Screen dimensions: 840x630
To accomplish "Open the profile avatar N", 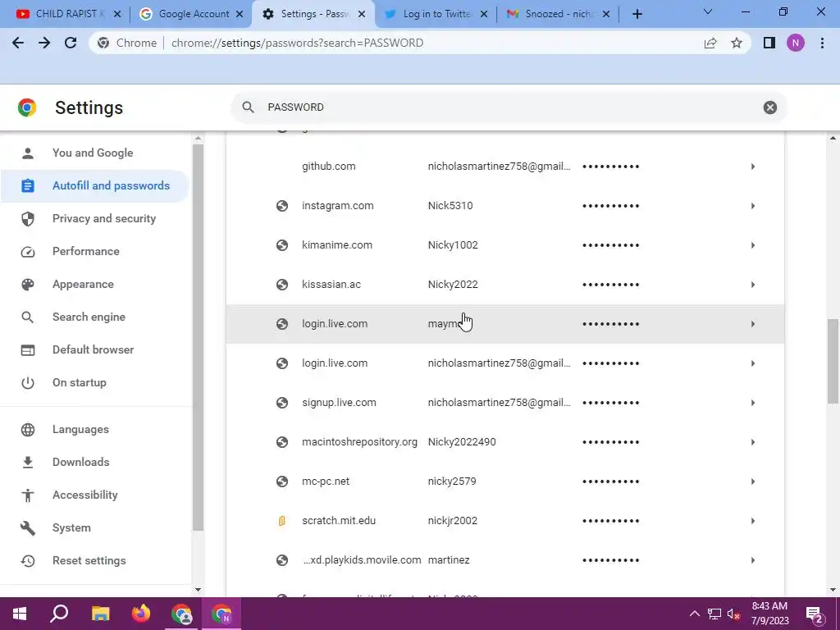I will [x=796, y=43].
